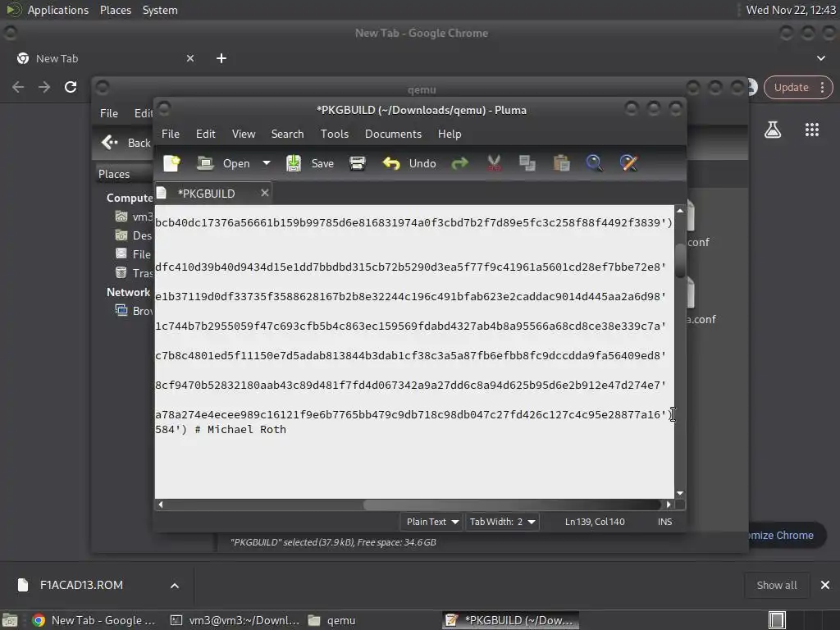840x630 pixels.
Task: Open Desktop folder in file manager sidebar
Action: coord(134,235)
